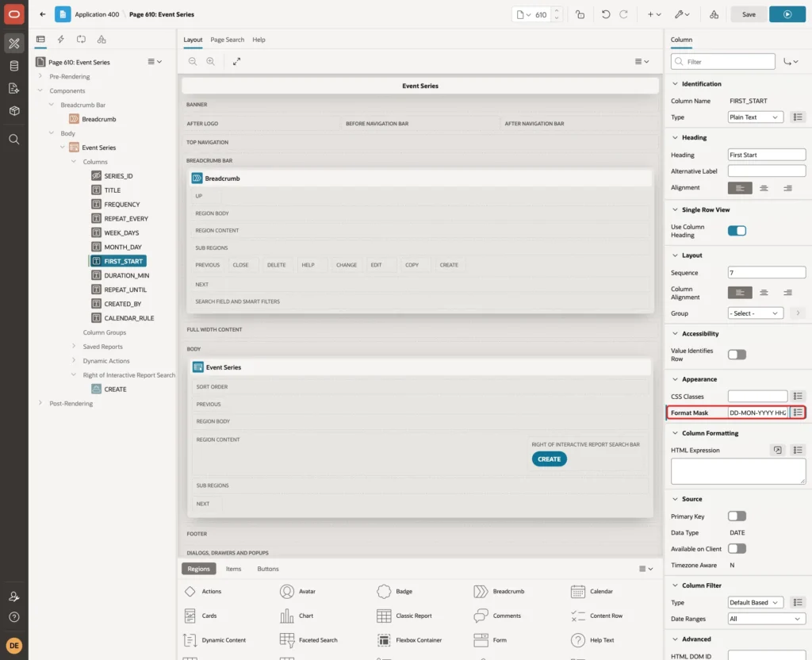Toggle the Use Column Heading switch

pos(737,231)
